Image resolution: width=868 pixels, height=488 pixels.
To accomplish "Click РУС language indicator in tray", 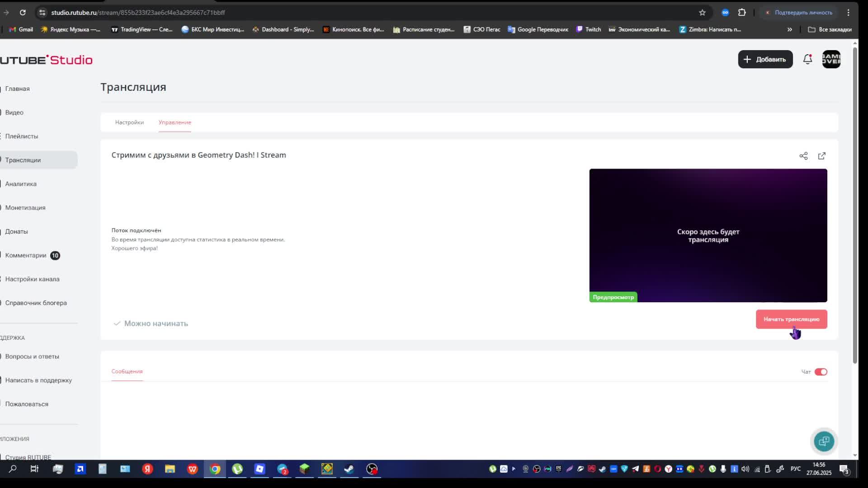I will 795,469.
